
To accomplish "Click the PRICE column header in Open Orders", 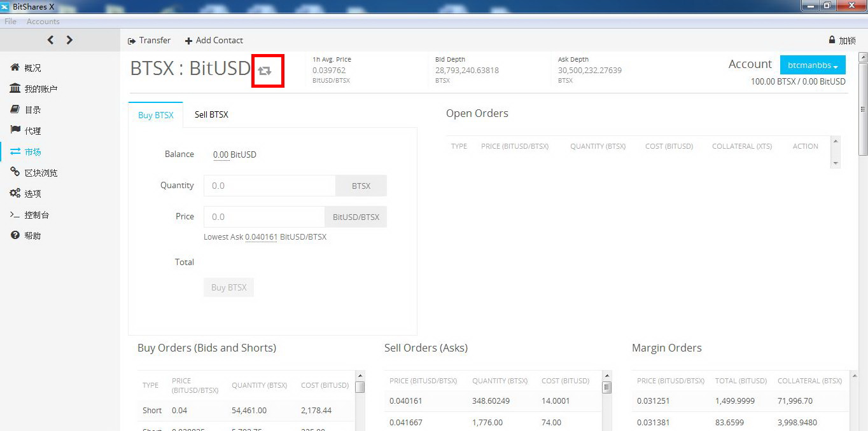I will (515, 146).
